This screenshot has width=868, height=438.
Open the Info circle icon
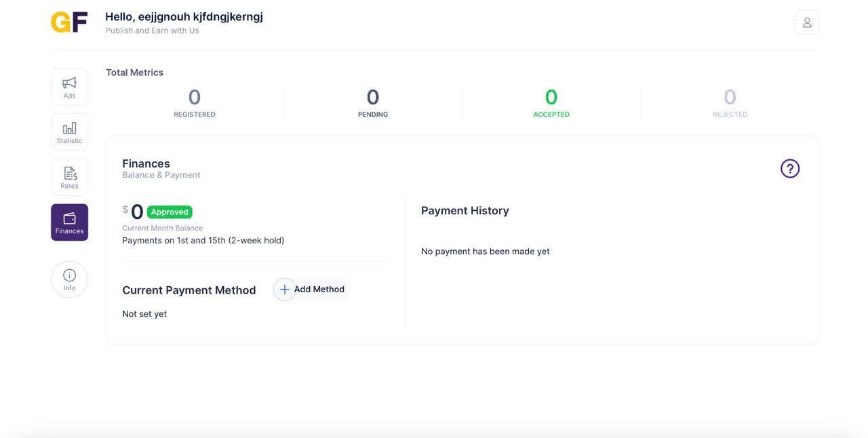pyautogui.click(x=69, y=275)
